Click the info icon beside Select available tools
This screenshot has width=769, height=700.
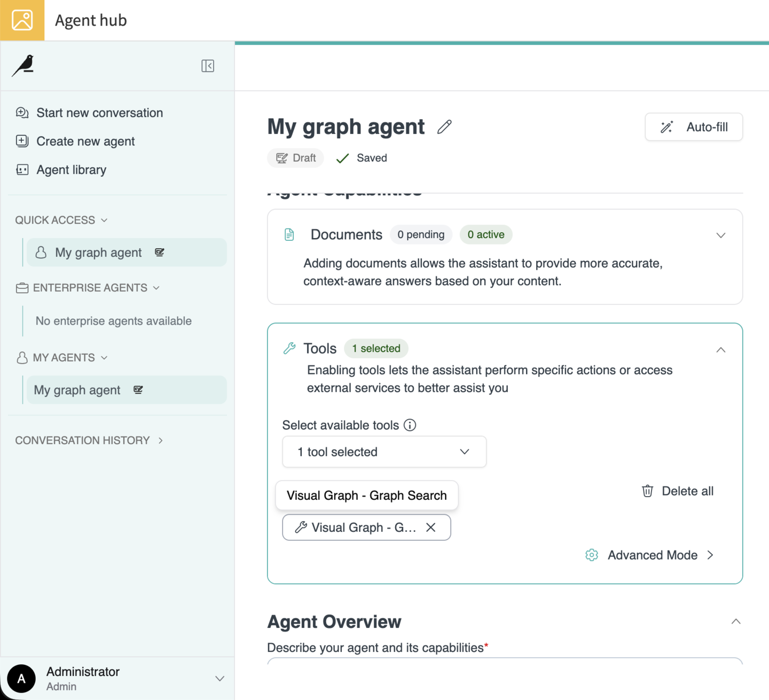[x=410, y=425]
